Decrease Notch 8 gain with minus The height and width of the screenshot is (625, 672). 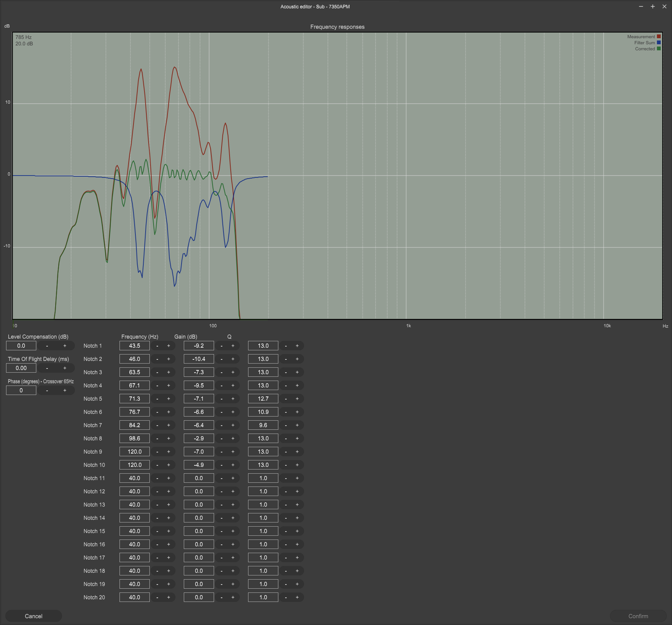coord(222,438)
